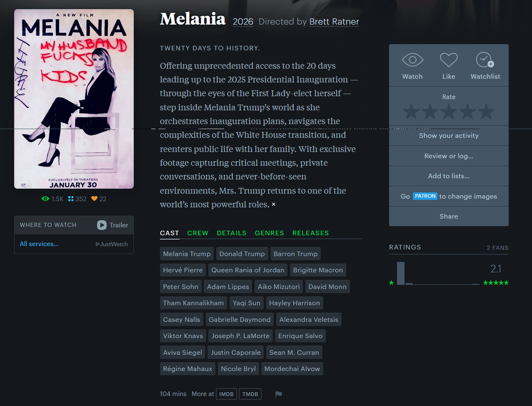Image resolution: width=532 pixels, height=406 pixels.
Task: Open Brett Ratner director page
Action: tap(334, 22)
